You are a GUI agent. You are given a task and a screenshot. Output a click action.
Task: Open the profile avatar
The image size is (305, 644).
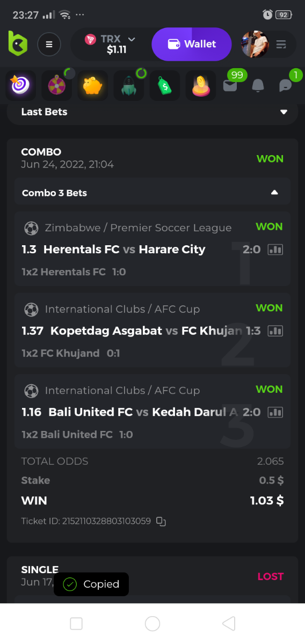coord(255,44)
